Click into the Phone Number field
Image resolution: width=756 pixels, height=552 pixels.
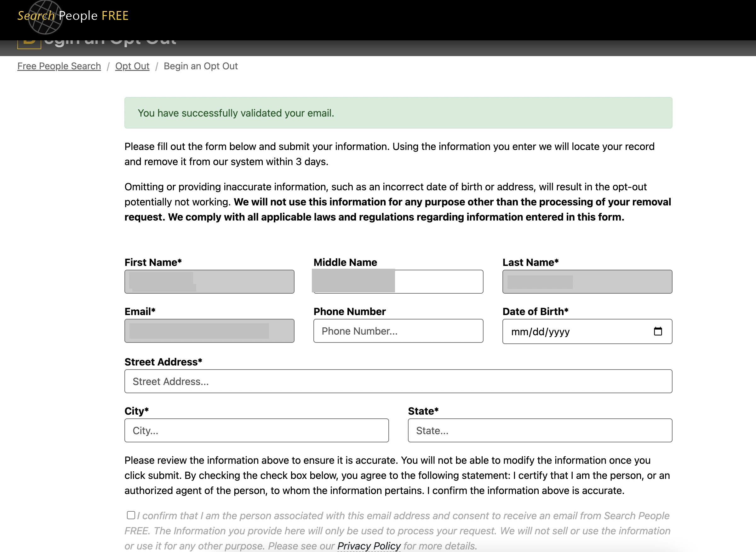398,331
